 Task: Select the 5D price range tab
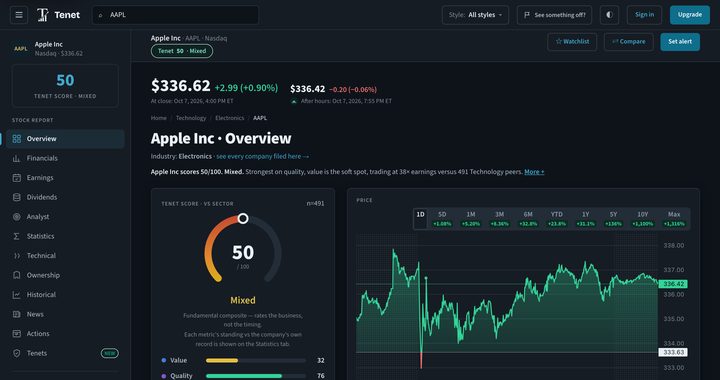pyautogui.click(x=442, y=218)
